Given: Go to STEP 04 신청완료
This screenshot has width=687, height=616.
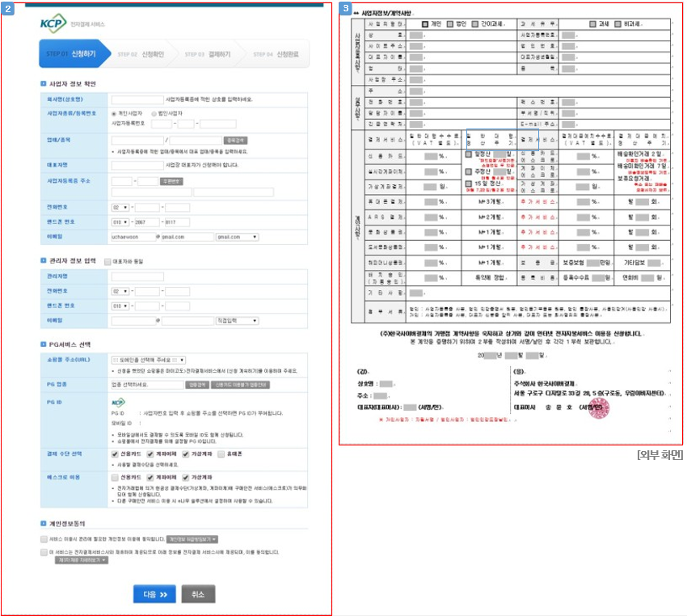Looking at the screenshot, I should [x=276, y=54].
